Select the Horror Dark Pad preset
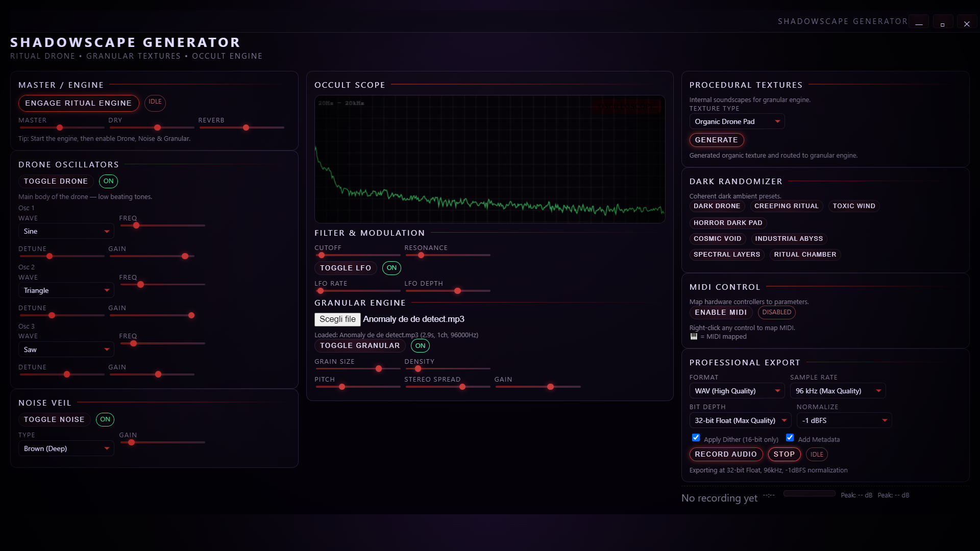The image size is (980, 551). (x=728, y=223)
